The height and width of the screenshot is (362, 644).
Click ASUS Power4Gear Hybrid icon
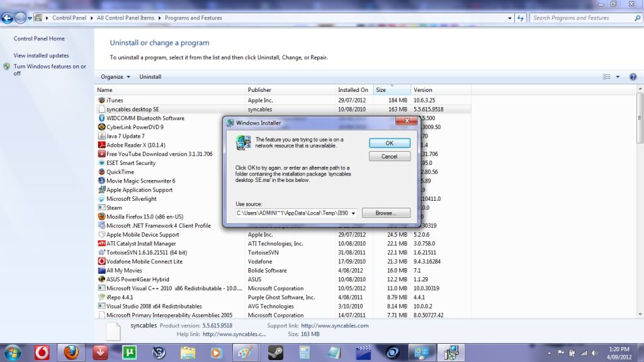pyautogui.click(x=101, y=280)
